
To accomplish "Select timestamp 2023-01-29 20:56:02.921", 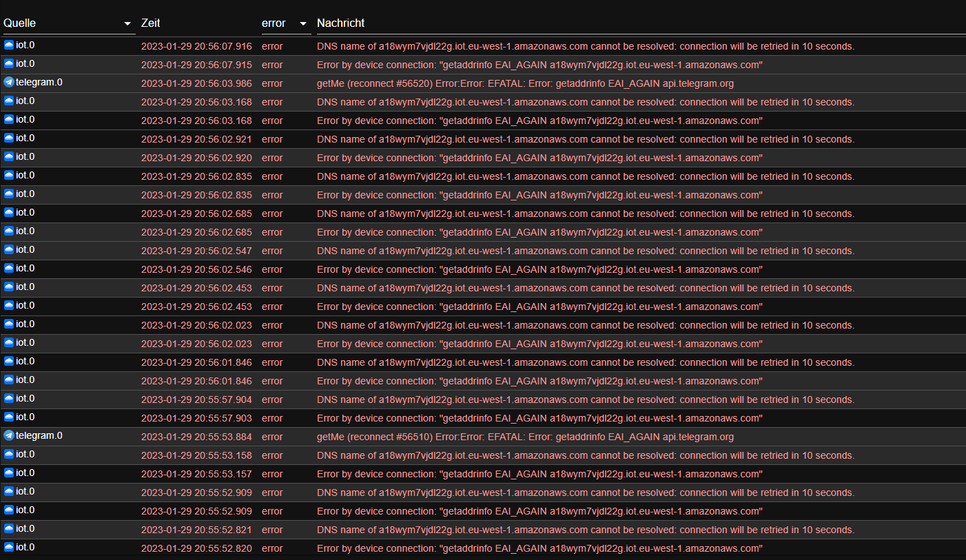I will click(x=196, y=139).
